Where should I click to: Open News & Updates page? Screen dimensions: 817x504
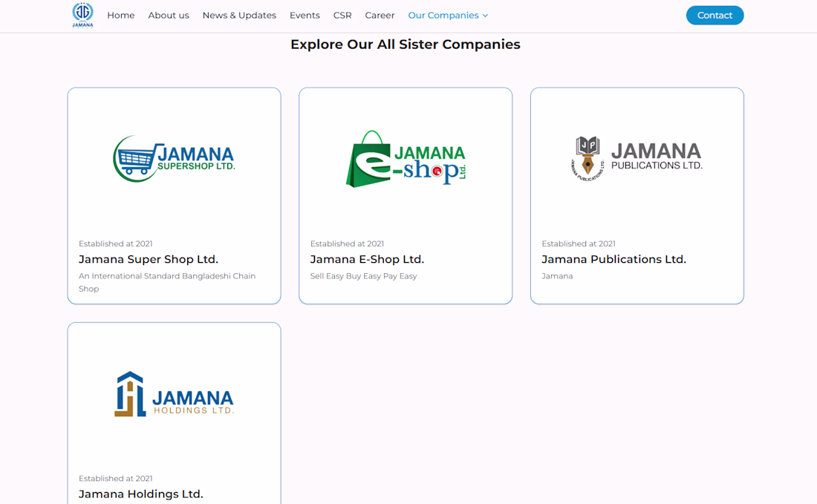point(239,16)
